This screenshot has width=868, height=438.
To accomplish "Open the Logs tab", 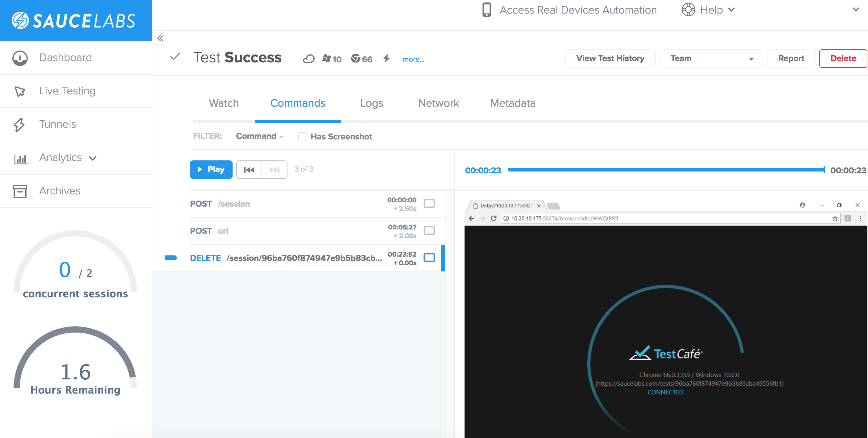I will (x=371, y=103).
